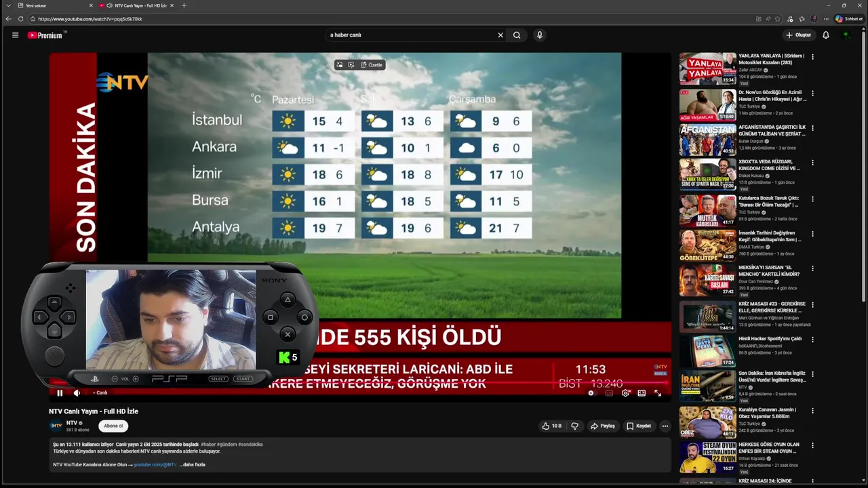Open options menu for XBOX'TA VEDA video
Screen dimensions: 868x488
point(812,163)
